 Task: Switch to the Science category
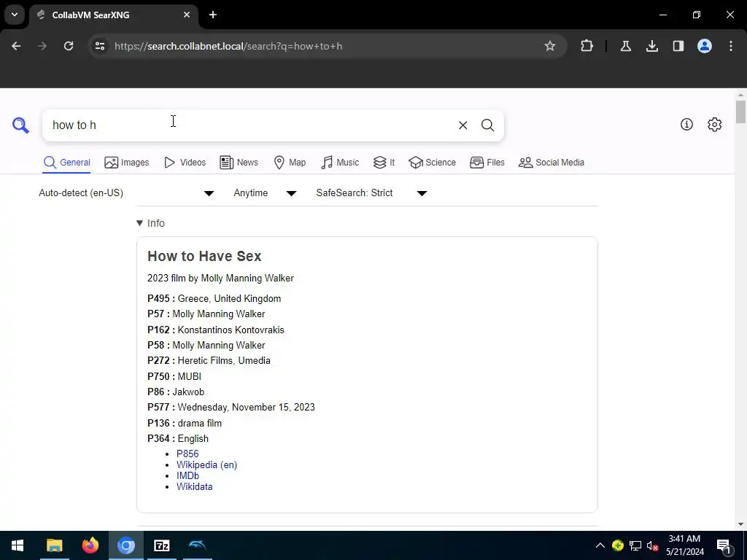[432, 163]
